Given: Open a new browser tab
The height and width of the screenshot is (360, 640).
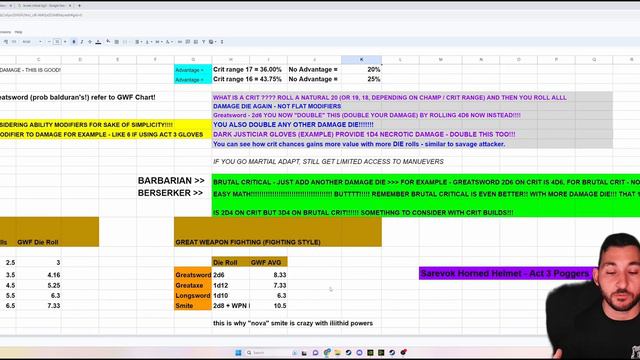Looking at the screenshot, I should pyautogui.click(x=79, y=6).
